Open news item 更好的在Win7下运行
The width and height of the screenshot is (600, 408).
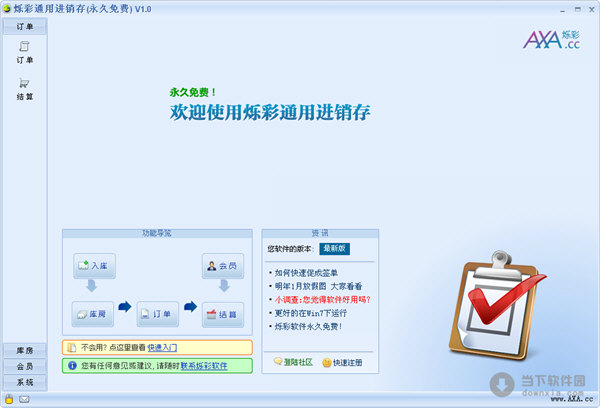tap(311, 313)
